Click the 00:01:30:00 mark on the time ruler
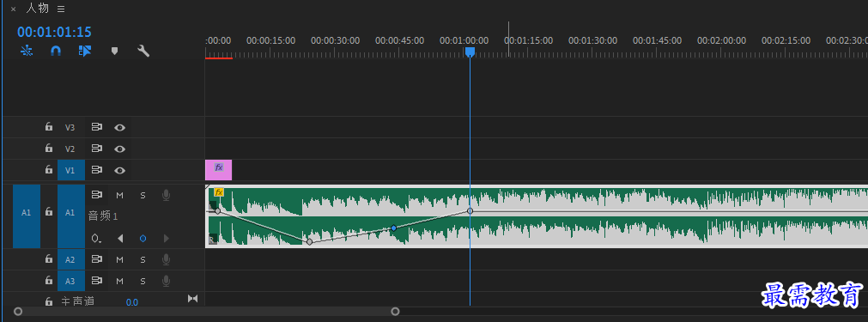The height and width of the screenshot is (322, 868). pyautogui.click(x=593, y=40)
